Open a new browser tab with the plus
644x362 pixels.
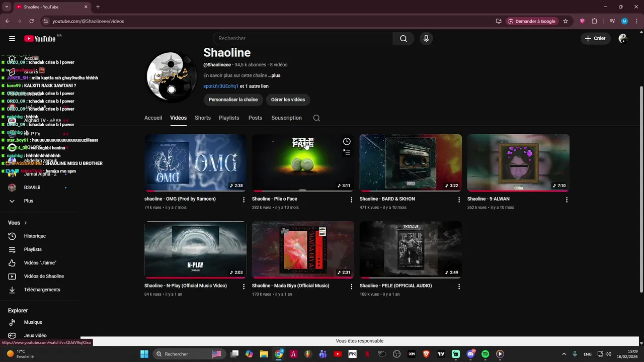(98, 7)
